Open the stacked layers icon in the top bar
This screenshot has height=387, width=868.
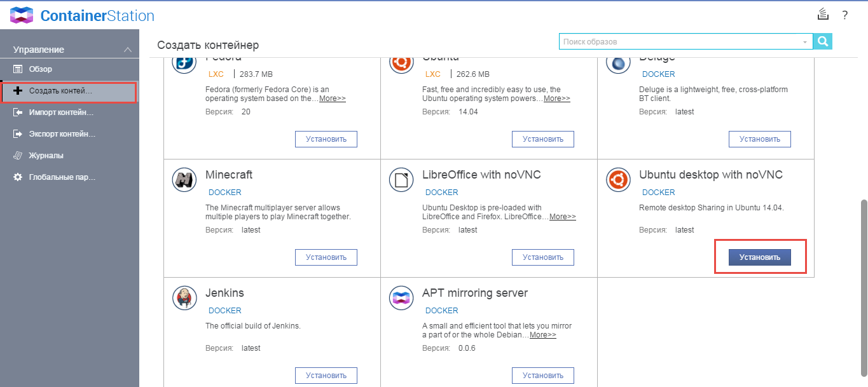(x=823, y=15)
